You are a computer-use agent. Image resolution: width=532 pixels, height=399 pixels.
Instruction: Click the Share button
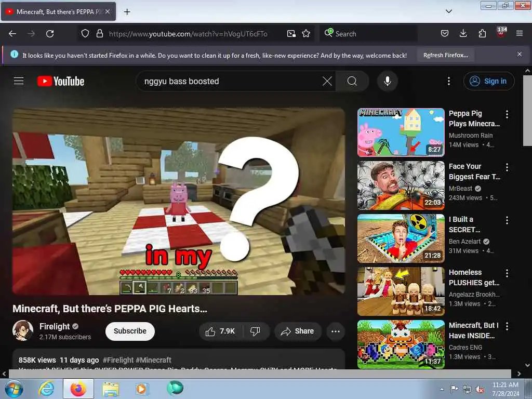coord(298,331)
